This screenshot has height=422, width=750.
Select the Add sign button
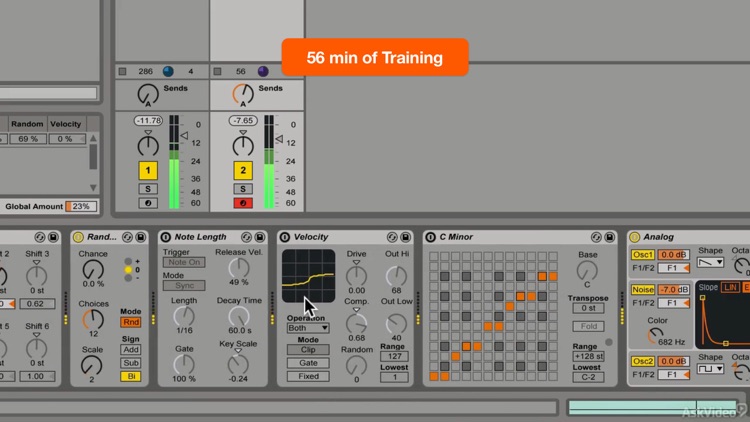pos(131,350)
